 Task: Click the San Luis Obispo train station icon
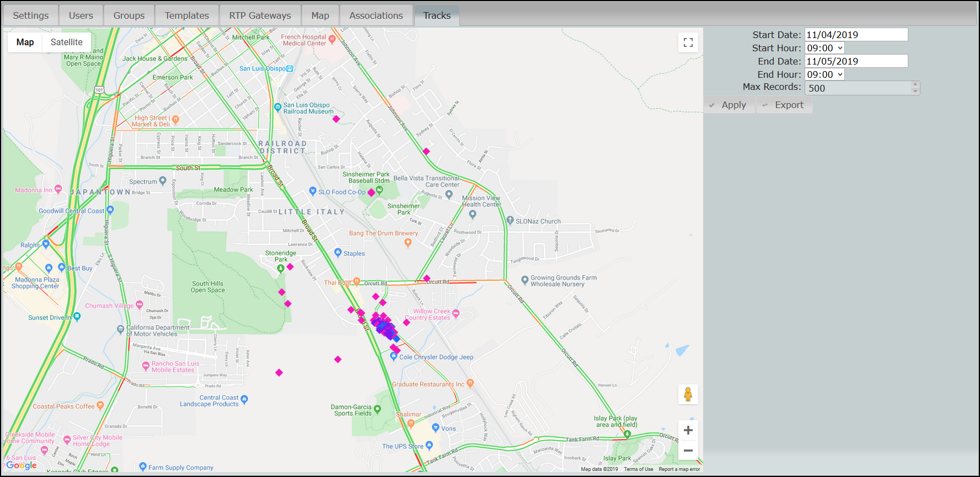pos(290,68)
